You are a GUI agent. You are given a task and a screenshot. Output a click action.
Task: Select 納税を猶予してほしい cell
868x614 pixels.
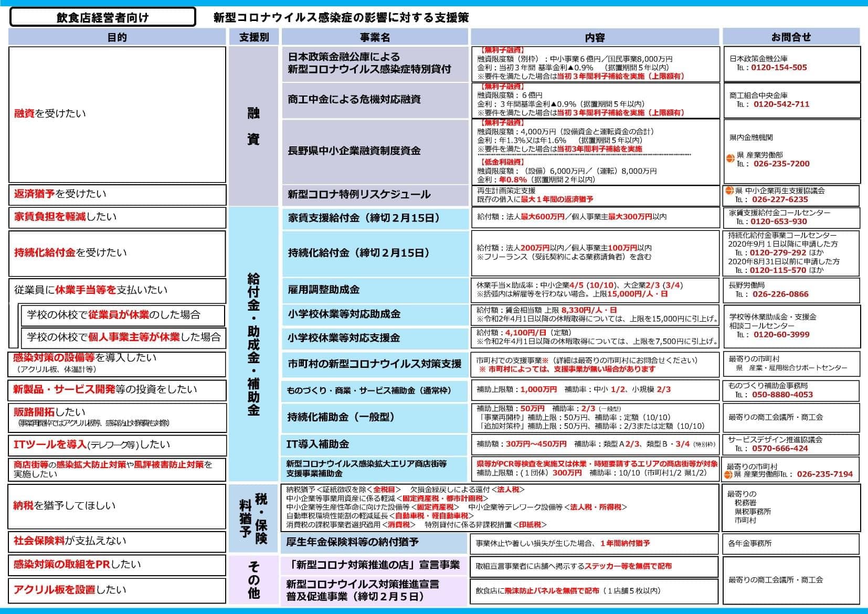(x=117, y=506)
